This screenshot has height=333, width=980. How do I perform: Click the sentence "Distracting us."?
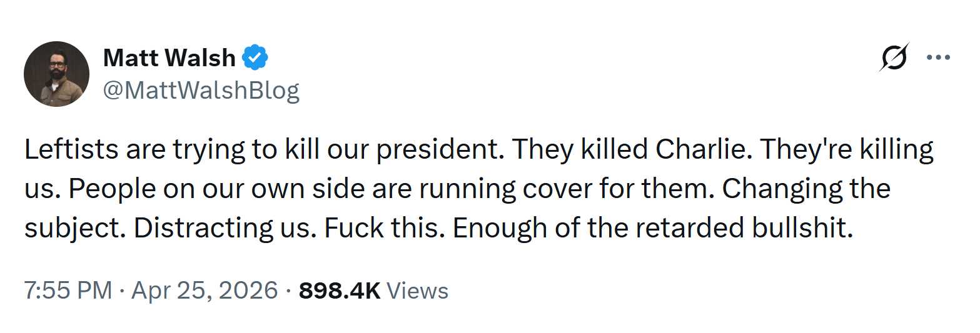[x=223, y=228]
